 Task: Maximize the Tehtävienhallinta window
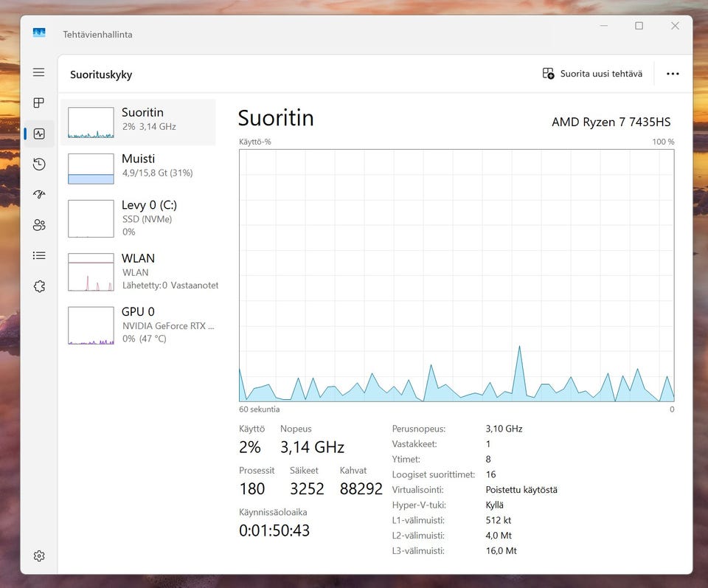tap(639, 26)
